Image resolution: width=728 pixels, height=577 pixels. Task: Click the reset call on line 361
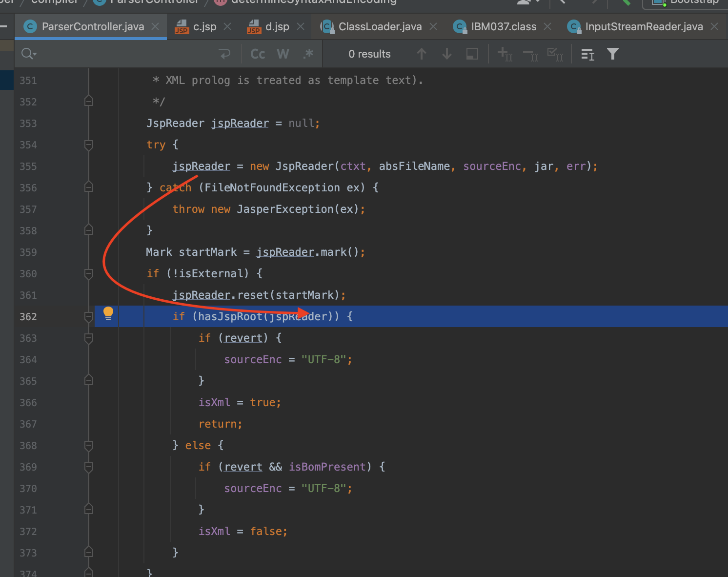click(x=253, y=295)
